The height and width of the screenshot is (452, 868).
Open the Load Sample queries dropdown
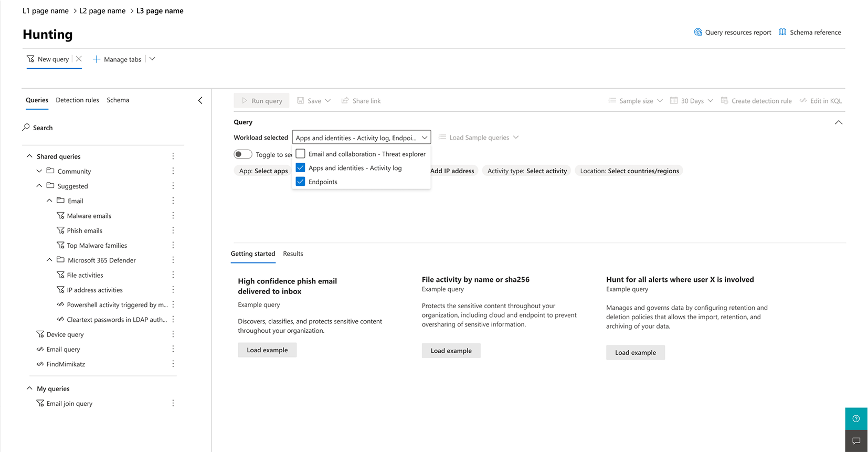point(479,138)
